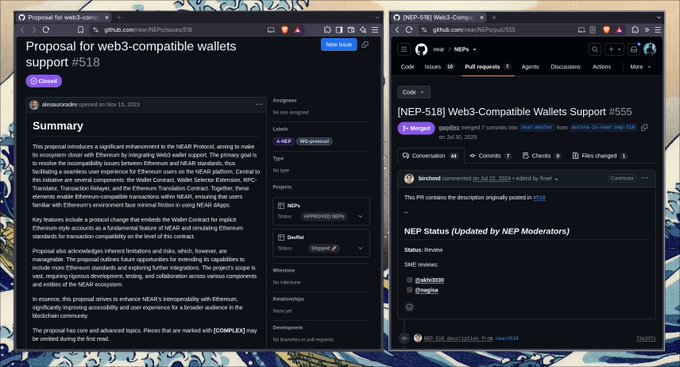680x367 pixels.
Task: Click Brave Shields icon in left window
Action: pos(284,29)
